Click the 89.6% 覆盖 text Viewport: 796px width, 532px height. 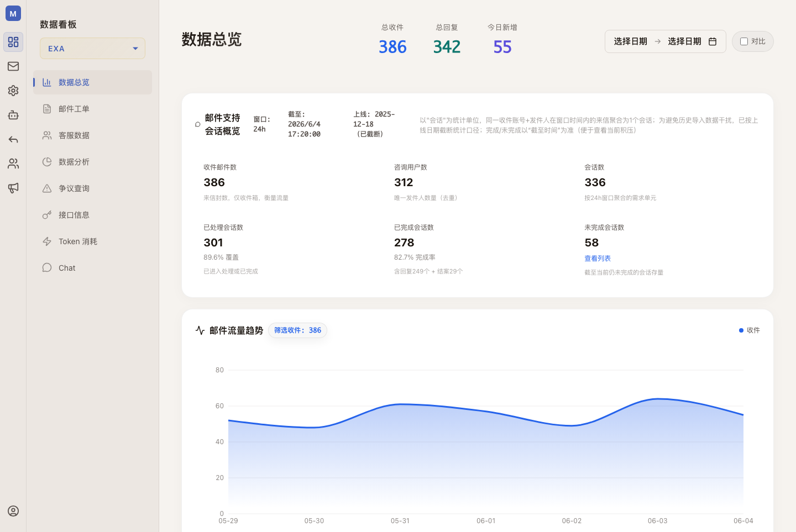click(221, 257)
